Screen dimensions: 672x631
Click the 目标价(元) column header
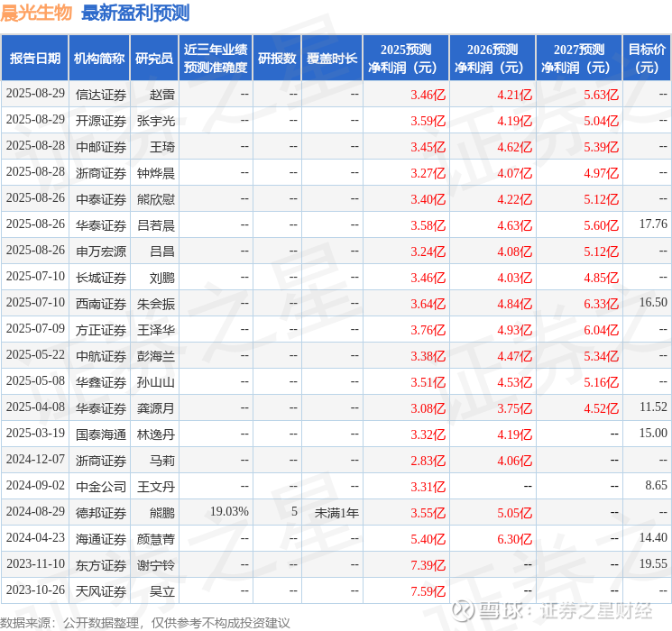click(x=646, y=59)
